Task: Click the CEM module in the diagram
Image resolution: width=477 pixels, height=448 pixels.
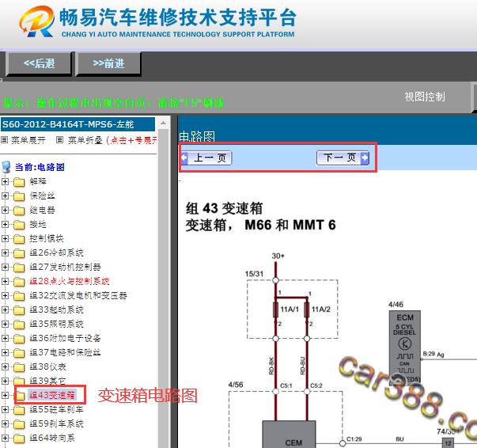Action: (289, 435)
